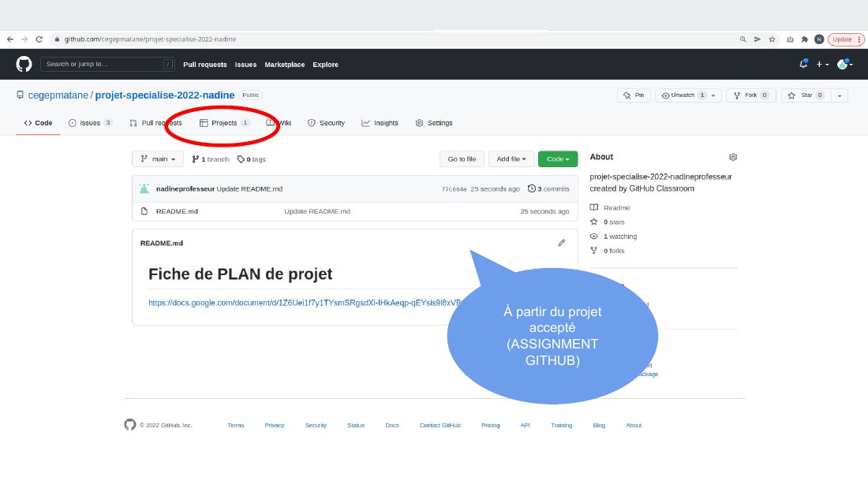This screenshot has height=488, width=868.
Task: Reload the page with the refresh icon
Action: pyautogui.click(x=39, y=39)
